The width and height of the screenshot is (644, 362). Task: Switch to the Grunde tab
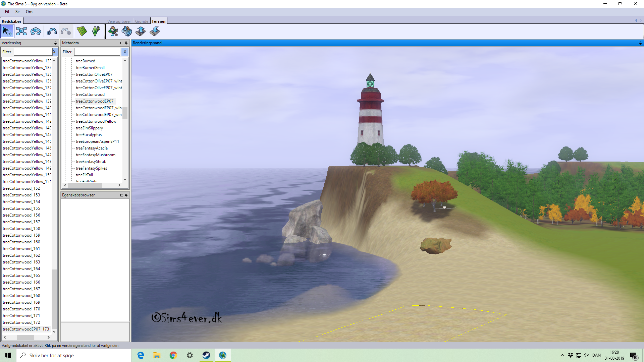tap(142, 21)
